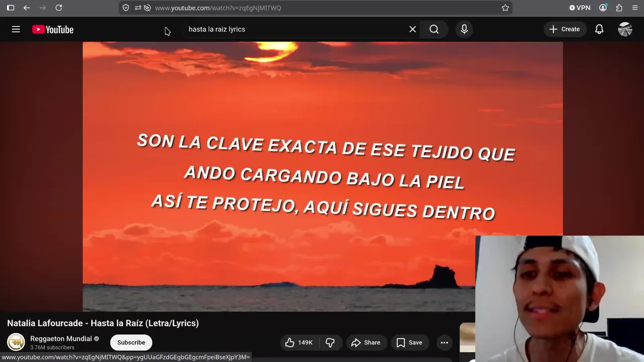Bookmark this page with the star
The image size is (644, 362).
tap(505, 8)
